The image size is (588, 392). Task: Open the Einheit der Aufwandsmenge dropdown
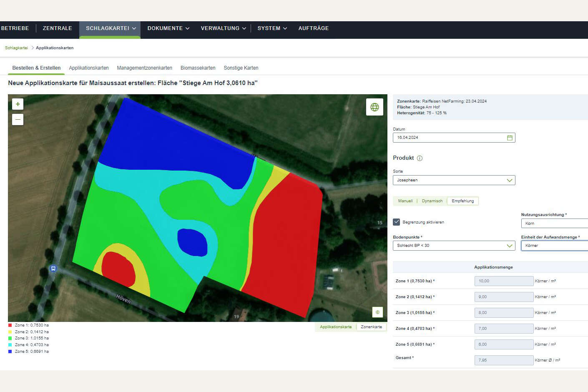click(x=555, y=246)
